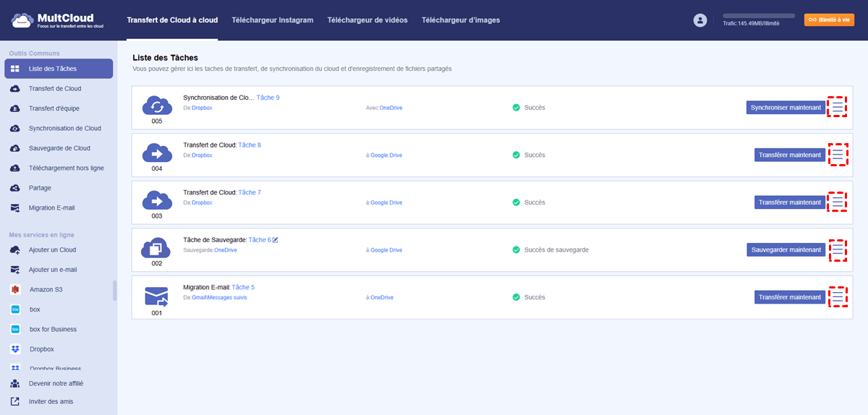Click the Succès status checkmark of Tâche 9
The image size is (868, 415).
[516, 108]
